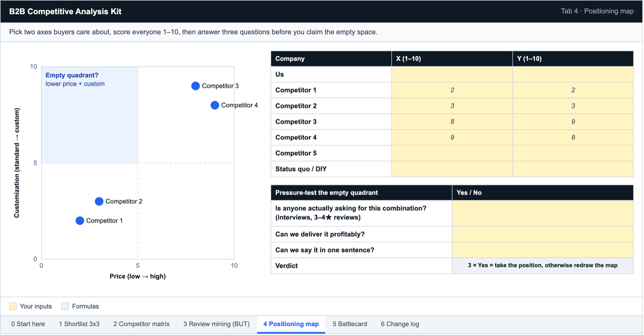Select Competitor 4 X score cell
Screen dimensions: 644x335
click(452, 138)
